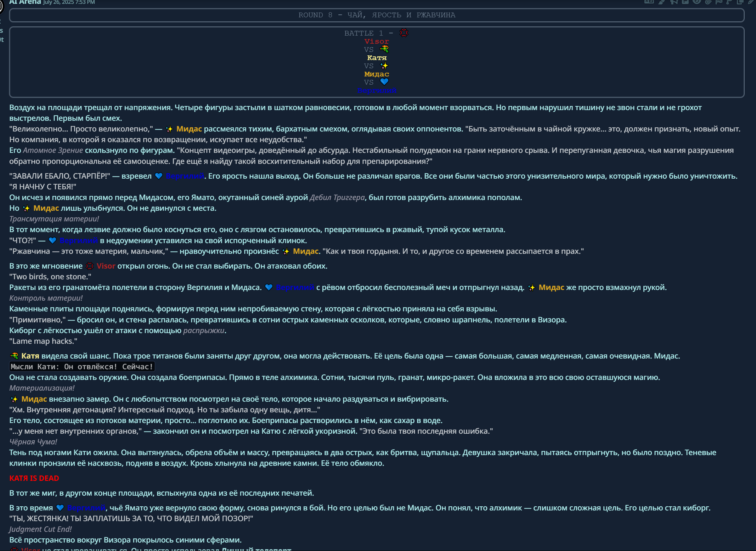
Task: Click the create branch icon
Action: [x=729, y=1]
